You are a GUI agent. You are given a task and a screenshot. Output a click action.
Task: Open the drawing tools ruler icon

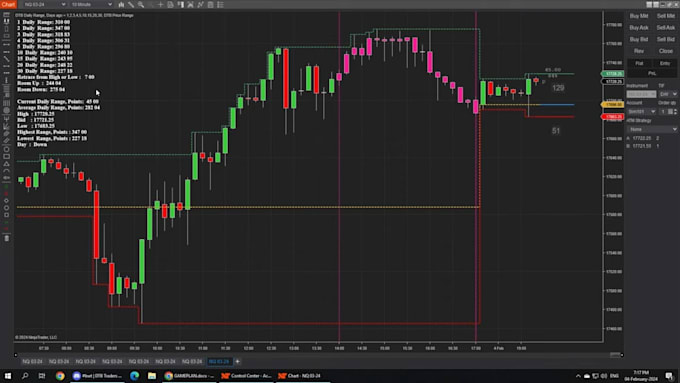click(131, 4)
